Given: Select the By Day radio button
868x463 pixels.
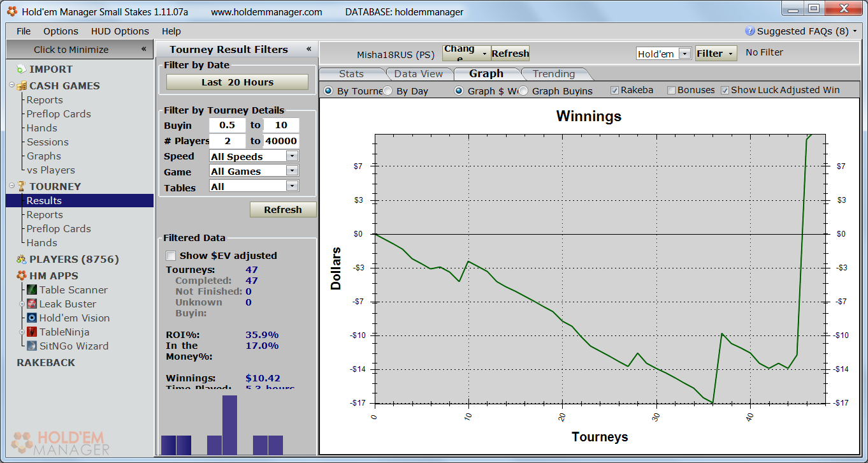Looking at the screenshot, I should 387,91.
